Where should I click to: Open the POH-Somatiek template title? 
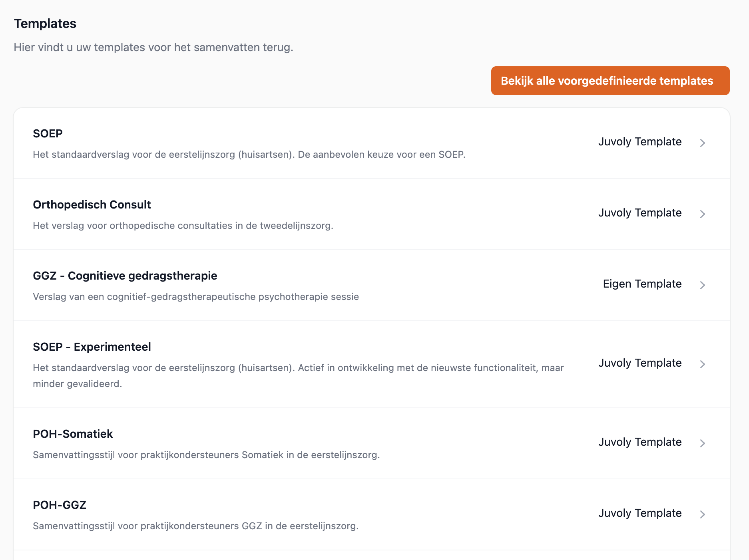(73, 434)
